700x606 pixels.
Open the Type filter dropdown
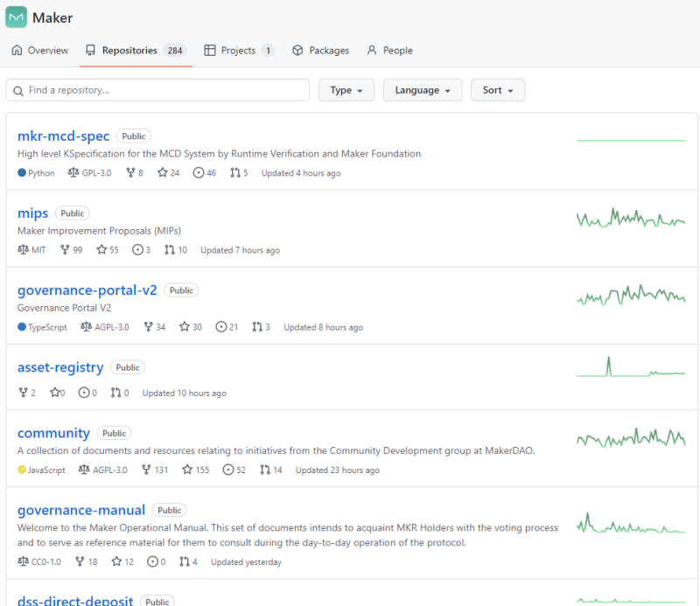pyautogui.click(x=346, y=90)
